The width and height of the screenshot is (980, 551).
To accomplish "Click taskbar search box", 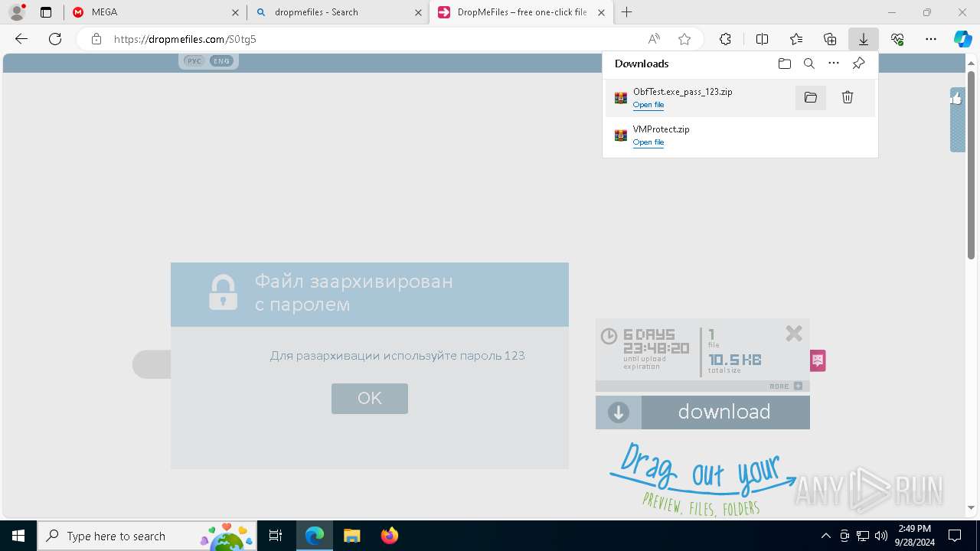I will click(x=148, y=536).
